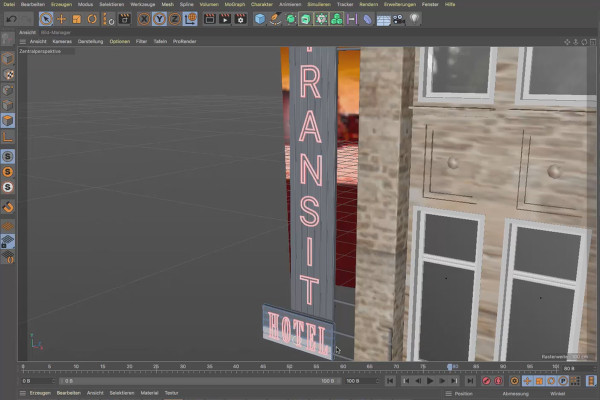Viewport: 600px width, 400px height.
Task: Enable snapping magnet icon
Action: 8,207
